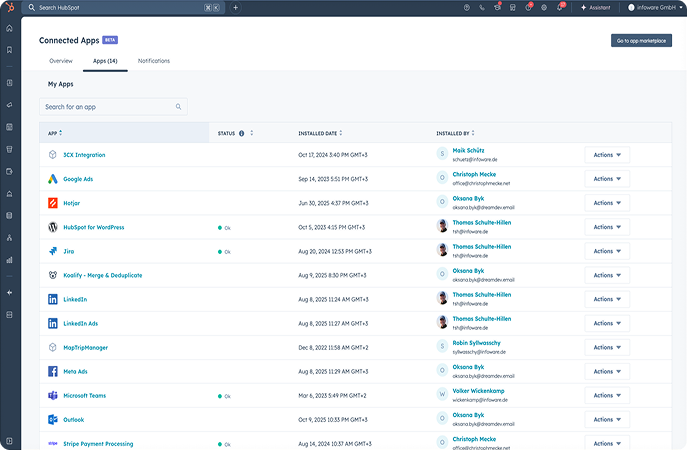Click the help question mark icon in top bar
The width and height of the screenshot is (687, 450).
(x=467, y=7)
